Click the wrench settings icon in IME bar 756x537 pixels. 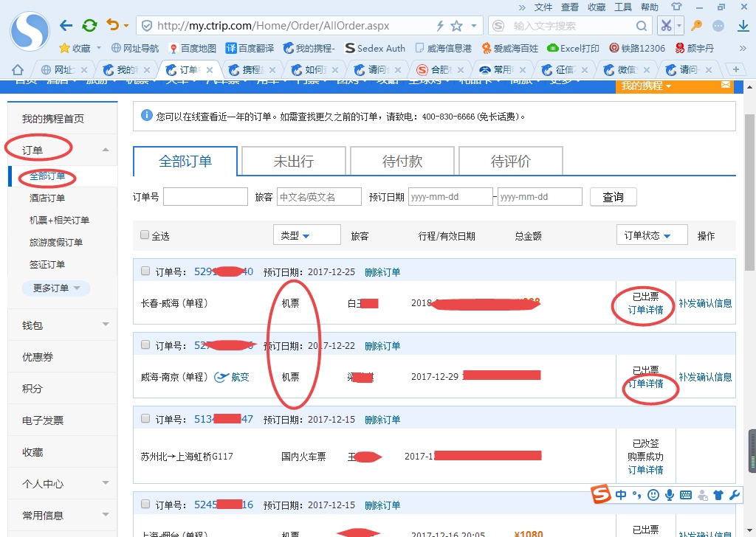(735, 495)
